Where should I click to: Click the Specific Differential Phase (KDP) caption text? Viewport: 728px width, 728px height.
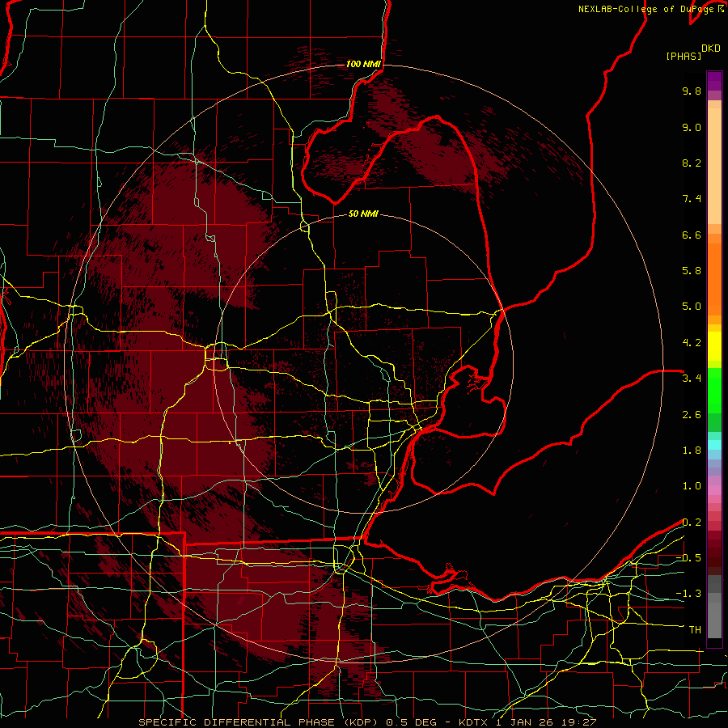click(258, 722)
